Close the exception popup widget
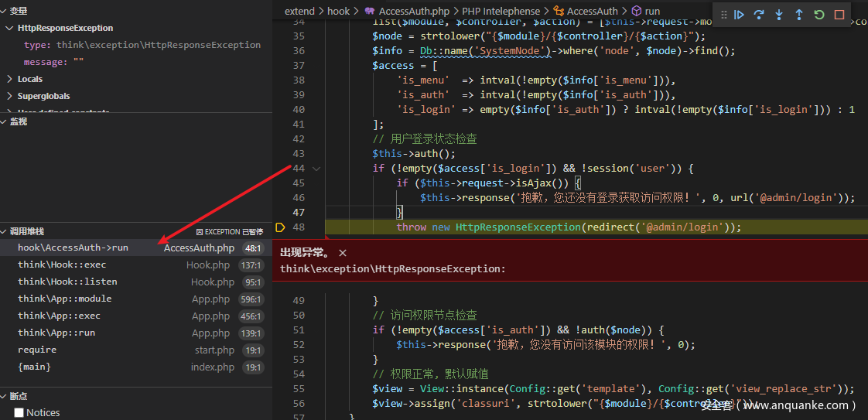Screen dimensions: 868x420 point(343,253)
